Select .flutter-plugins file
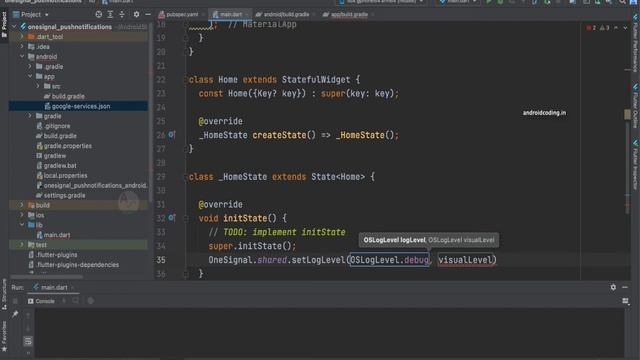This screenshot has width=640, height=360. click(x=53, y=255)
